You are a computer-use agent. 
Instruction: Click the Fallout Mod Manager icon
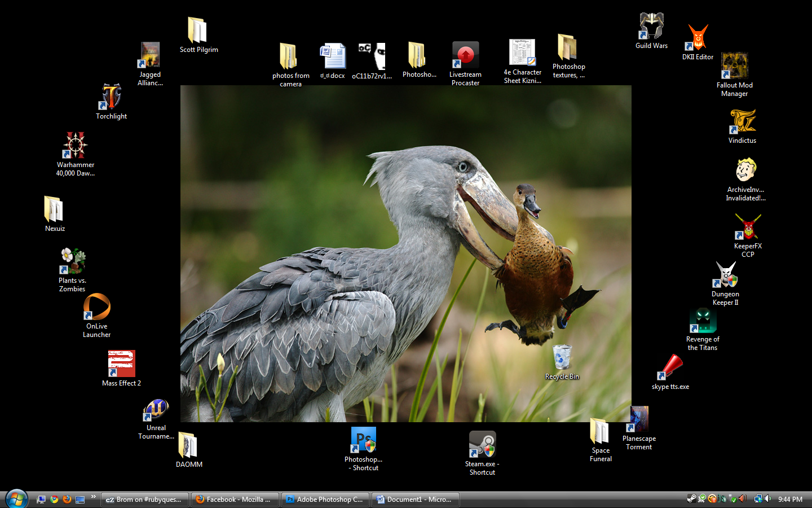tap(734, 67)
